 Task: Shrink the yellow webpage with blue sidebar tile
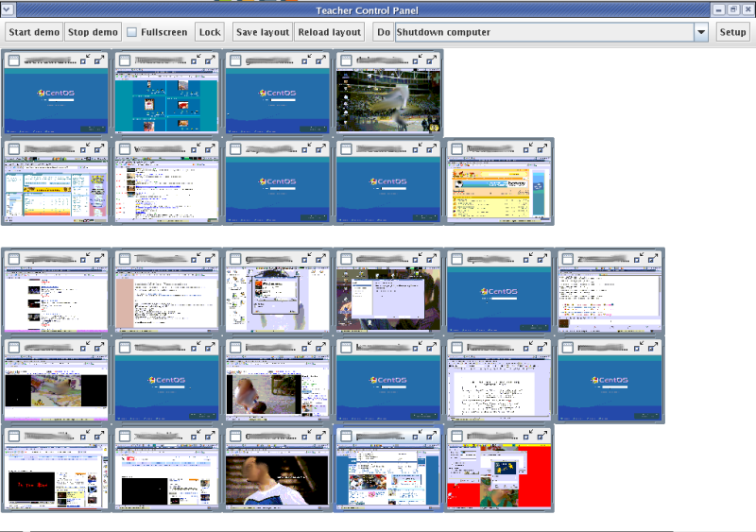tap(528, 148)
